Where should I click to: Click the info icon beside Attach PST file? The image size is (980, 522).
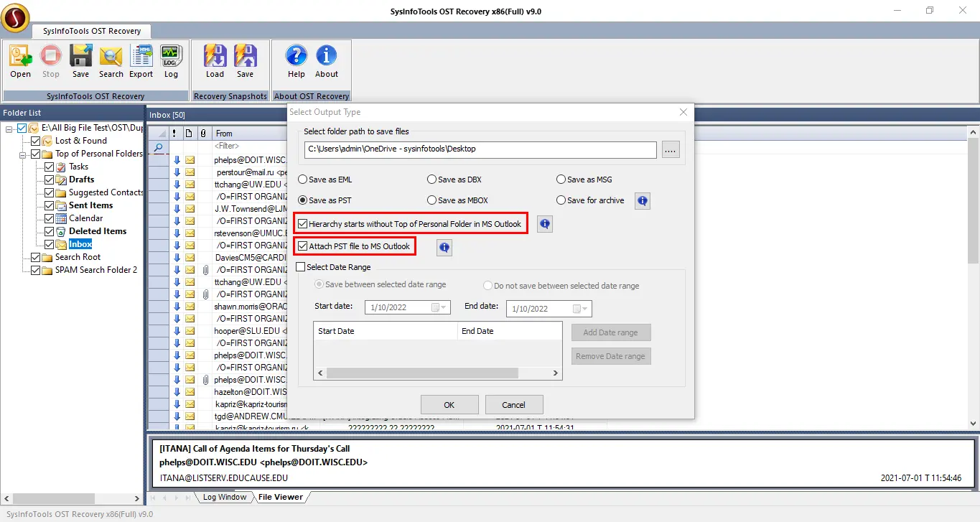(x=444, y=248)
